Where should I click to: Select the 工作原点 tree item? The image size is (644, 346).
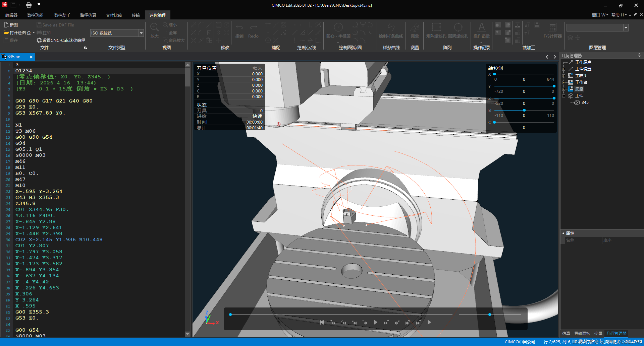pyautogui.click(x=583, y=62)
